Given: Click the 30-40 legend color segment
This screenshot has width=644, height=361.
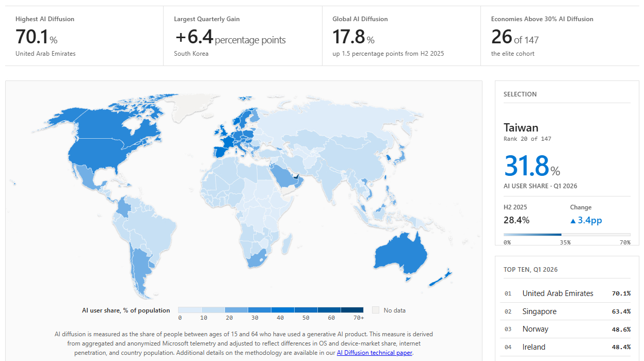Looking at the screenshot, I should [259, 310].
